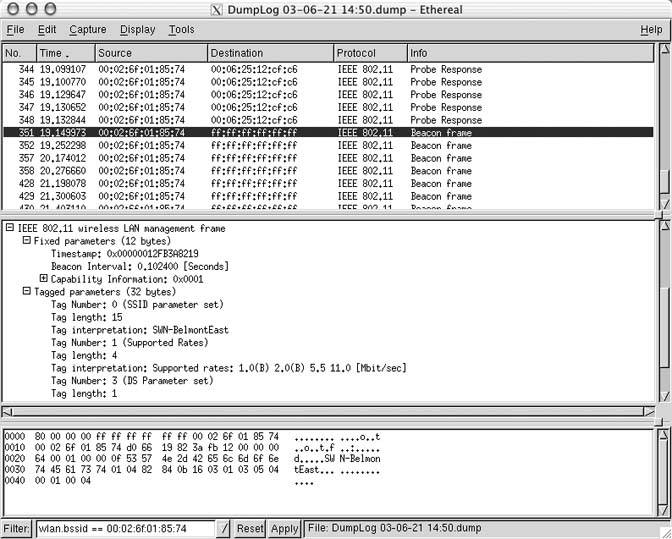
Task: Collapse the IEEE 802.11 wireless LAN management frame
Action: pyautogui.click(x=9, y=229)
